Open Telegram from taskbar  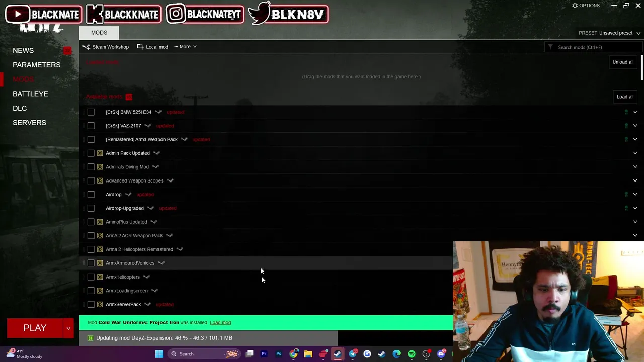352,354
